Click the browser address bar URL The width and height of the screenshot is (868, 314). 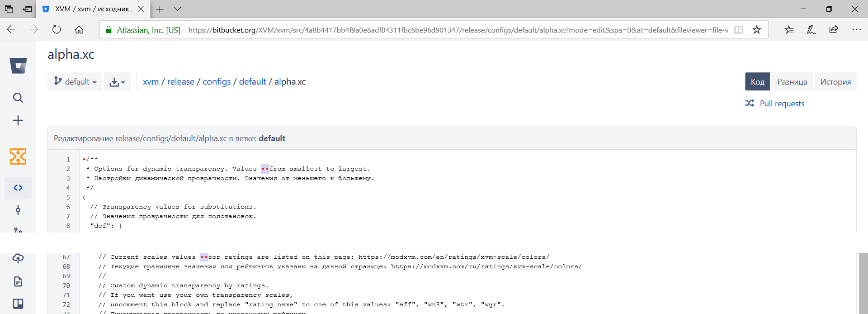458,30
